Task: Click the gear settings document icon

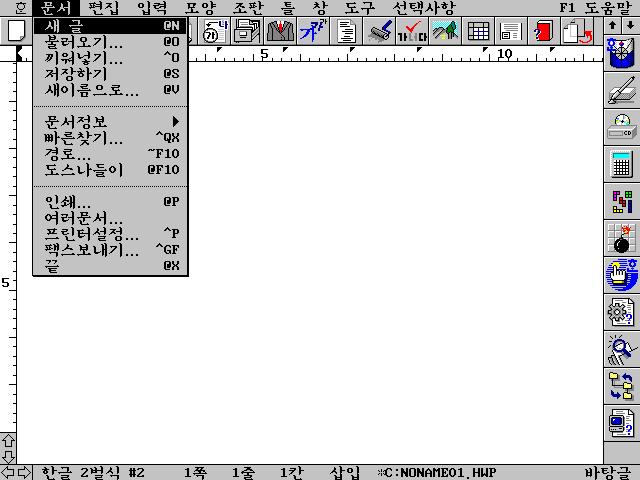Action: point(622,313)
